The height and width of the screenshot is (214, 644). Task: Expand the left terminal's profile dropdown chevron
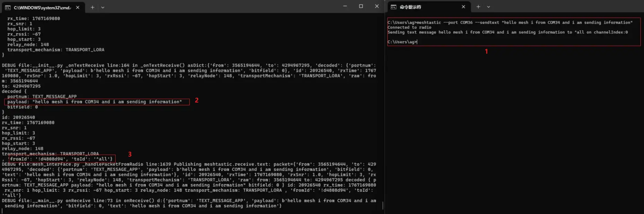103,7
